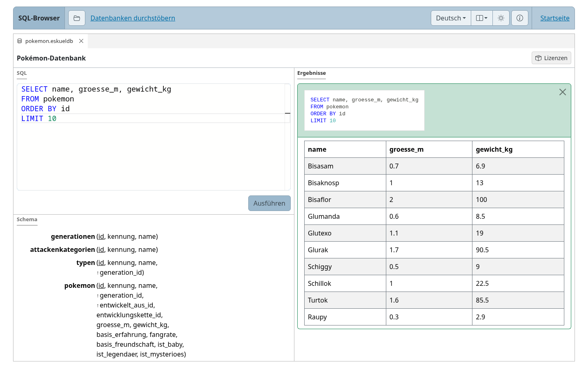Select the Schema panel tab
Image resolution: width=588 pixels, height=368 pixels.
27,220
